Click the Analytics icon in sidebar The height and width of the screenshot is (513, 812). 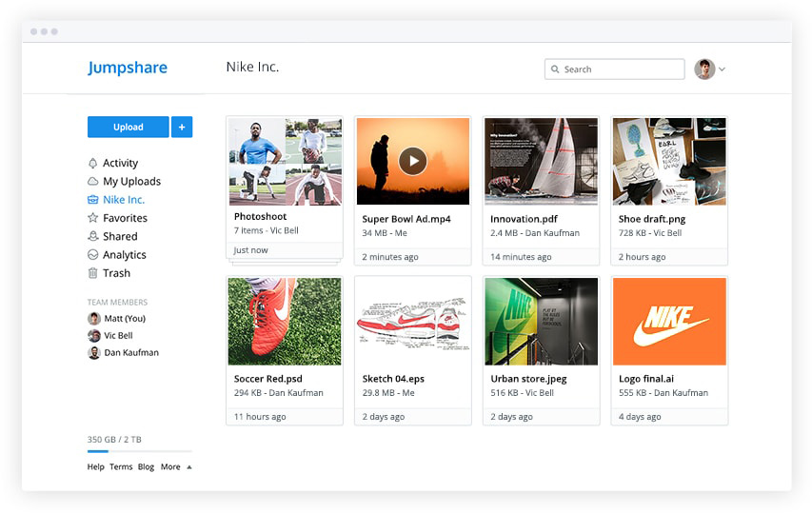click(x=92, y=255)
